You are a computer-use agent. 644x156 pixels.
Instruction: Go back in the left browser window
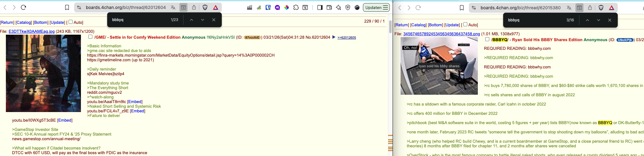pyautogui.click(x=5, y=7)
